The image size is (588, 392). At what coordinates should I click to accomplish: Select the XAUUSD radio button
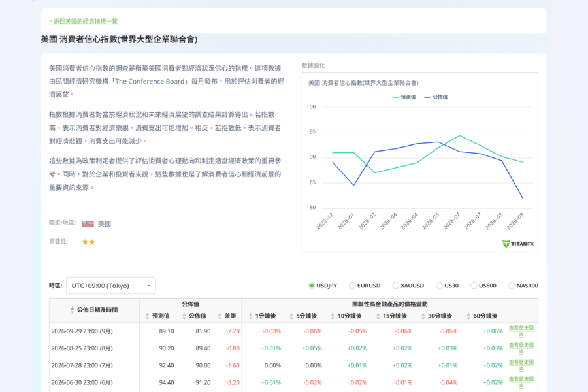pyautogui.click(x=395, y=286)
